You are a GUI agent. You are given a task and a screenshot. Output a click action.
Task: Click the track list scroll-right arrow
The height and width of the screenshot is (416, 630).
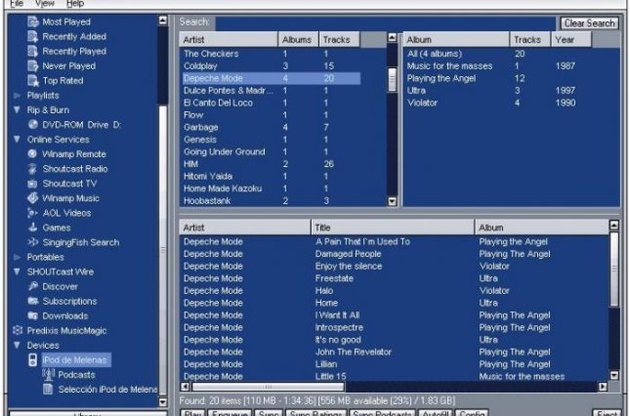point(603,387)
